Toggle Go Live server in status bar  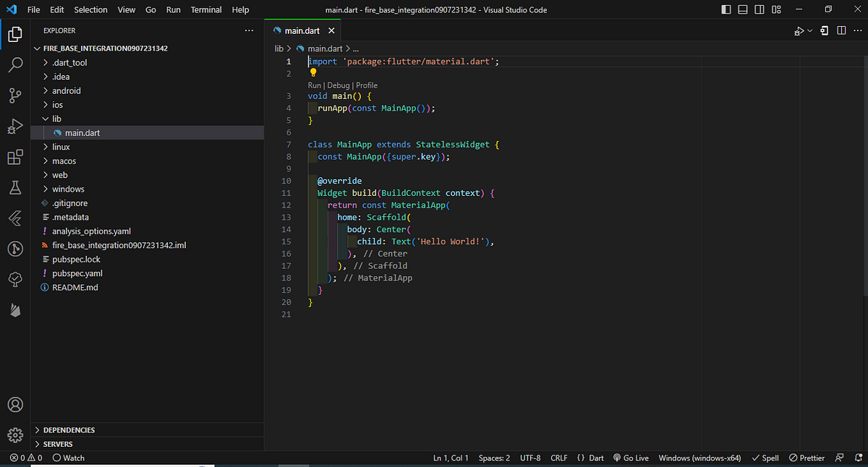click(x=631, y=458)
